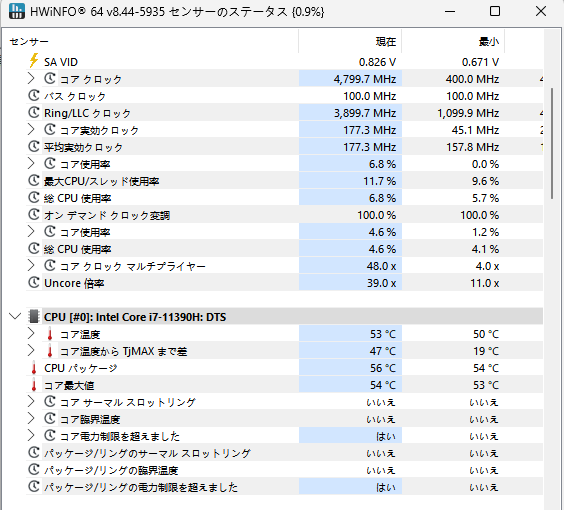564x510 pixels.
Task: Click the CPU chip icon of Intel Core i7-11390H
Action: pos(34,317)
